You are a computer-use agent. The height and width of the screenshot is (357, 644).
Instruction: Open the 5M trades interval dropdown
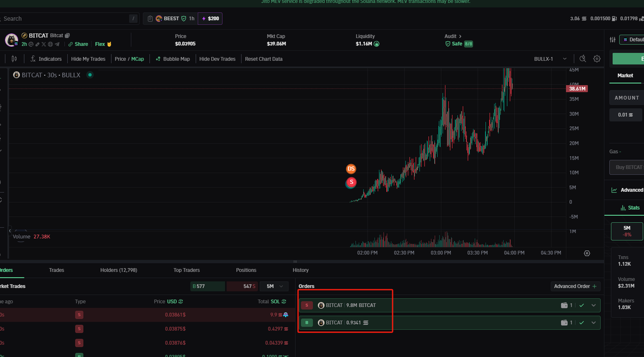274,287
